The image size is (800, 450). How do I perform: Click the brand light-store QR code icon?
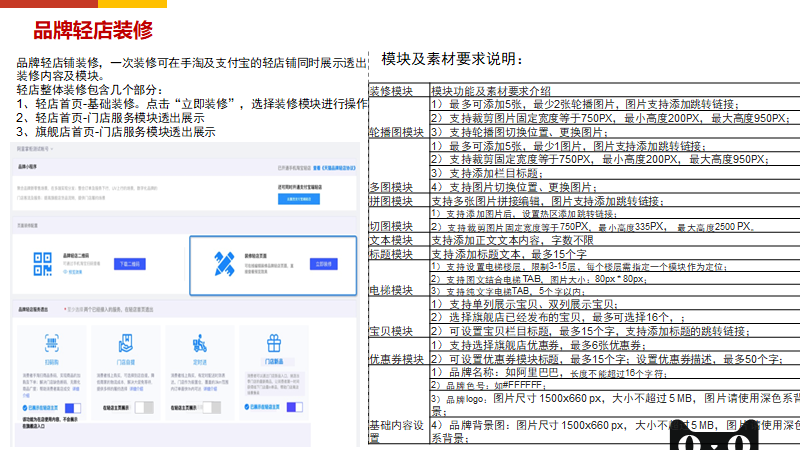43,264
